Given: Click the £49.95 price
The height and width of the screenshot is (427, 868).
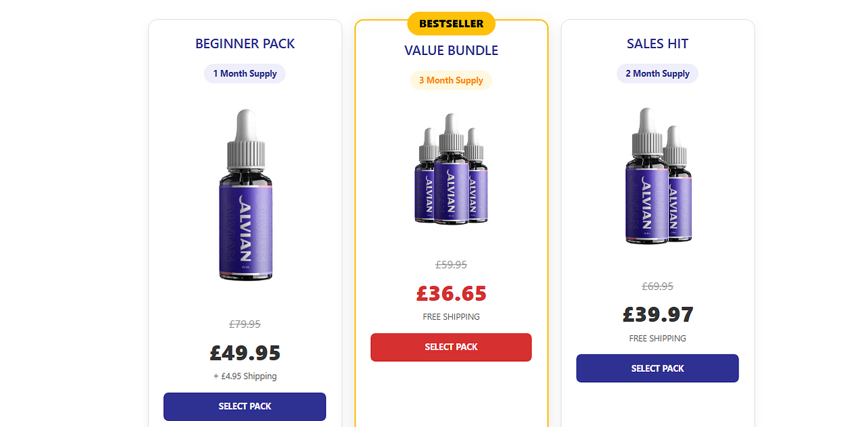Looking at the screenshot, I should (x=245, y=353).
